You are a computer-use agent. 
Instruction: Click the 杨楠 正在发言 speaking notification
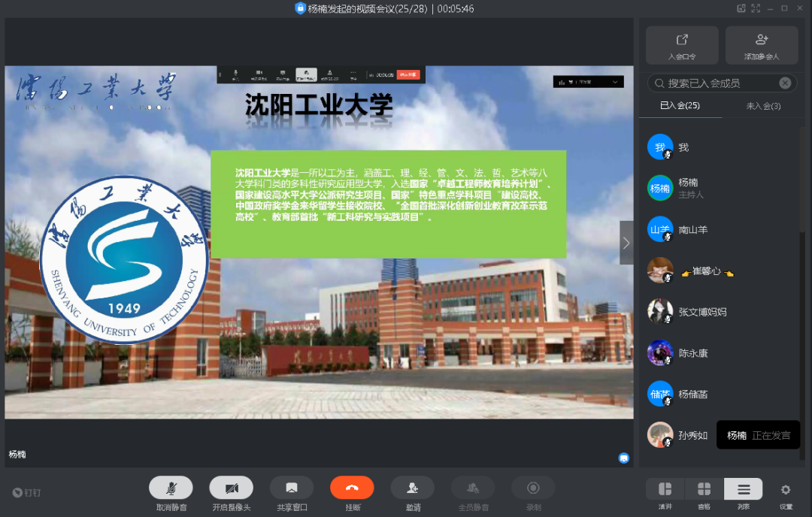pyautogui.click(x=758, y=435)
